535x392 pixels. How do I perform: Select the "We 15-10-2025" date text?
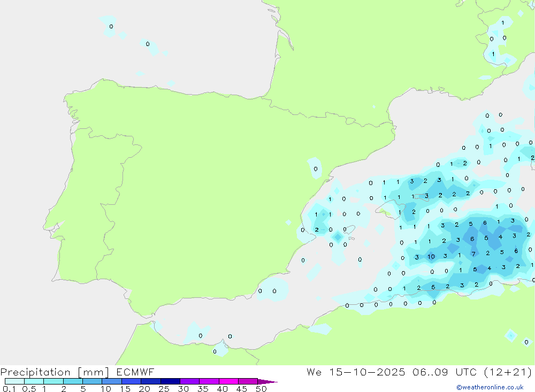coord(356,372)
